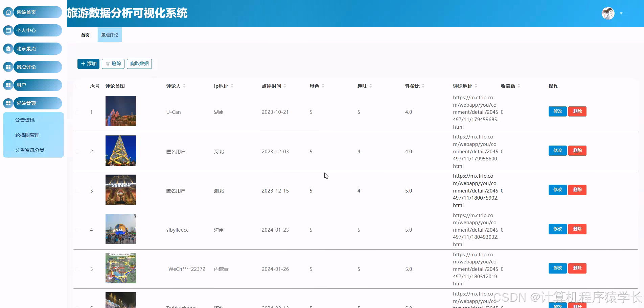This screenshot has width=644, height=308.
Task: Click the user avatar picture
Action: click(x=608, y=14)
